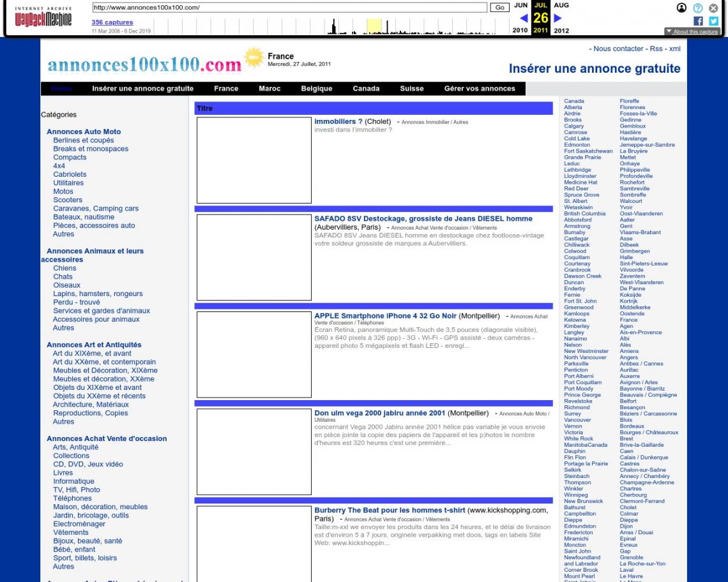
Task: Share this capture on Facebook
Action: coord(697,21)
